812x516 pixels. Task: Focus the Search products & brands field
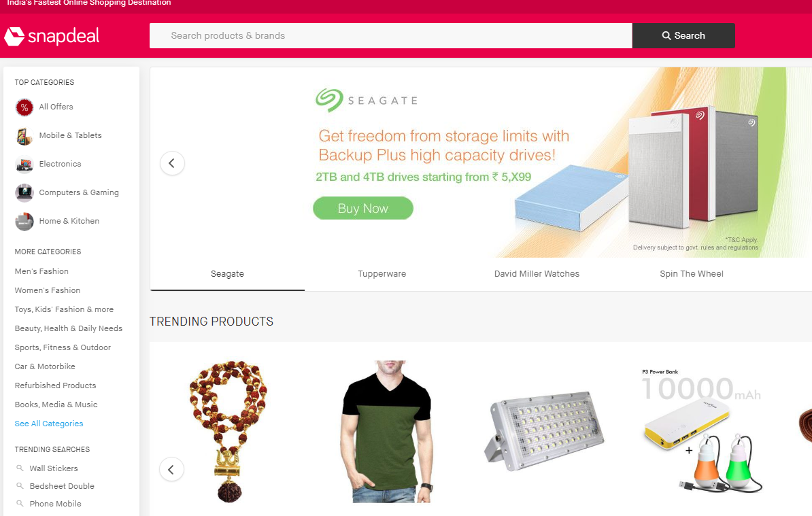click(x=391, y=36)
